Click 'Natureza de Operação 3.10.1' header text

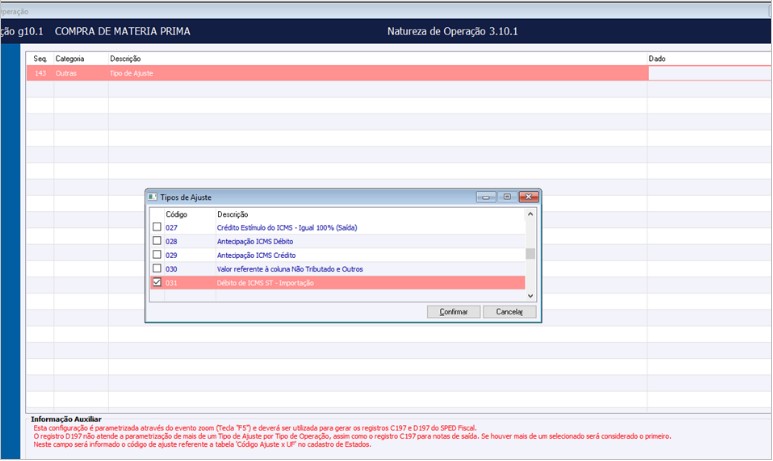point(453,32)
